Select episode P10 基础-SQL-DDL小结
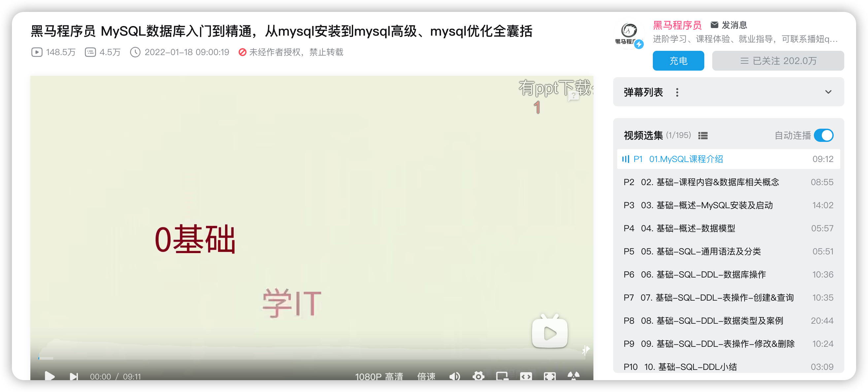Viewport: 868px width, 392px height. 728,367
